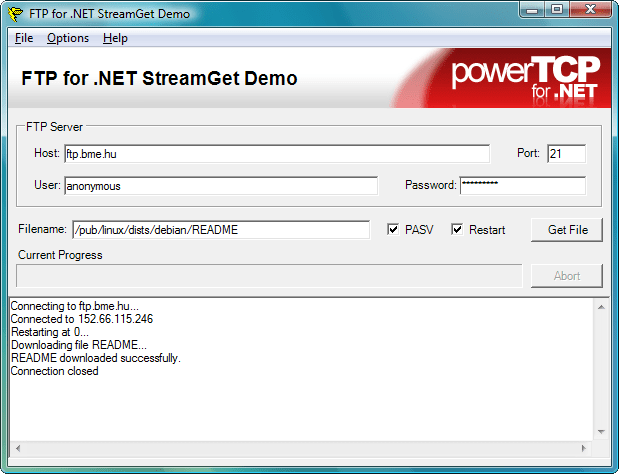Minimize the StreamGet Demo window

pos(532,9)
